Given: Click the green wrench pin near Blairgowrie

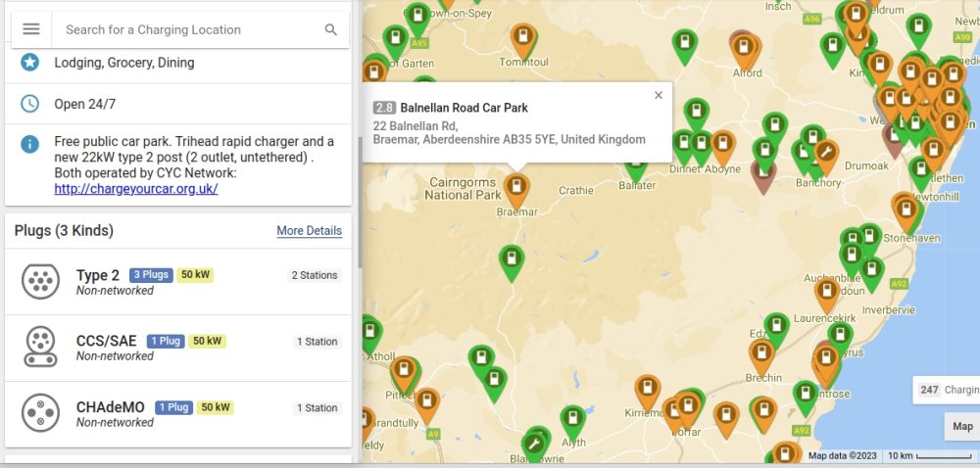Looking at the screenshot, I should click(x=533, y=446).
